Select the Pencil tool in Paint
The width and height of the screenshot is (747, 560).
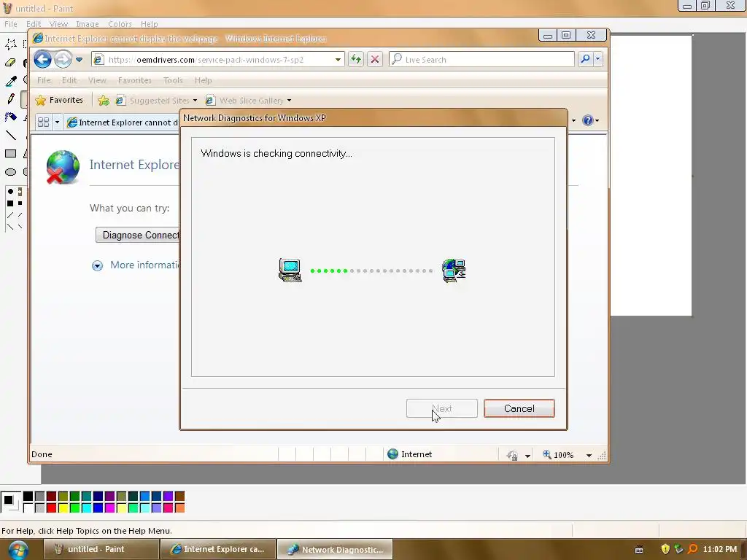click(x=10, y=98)
